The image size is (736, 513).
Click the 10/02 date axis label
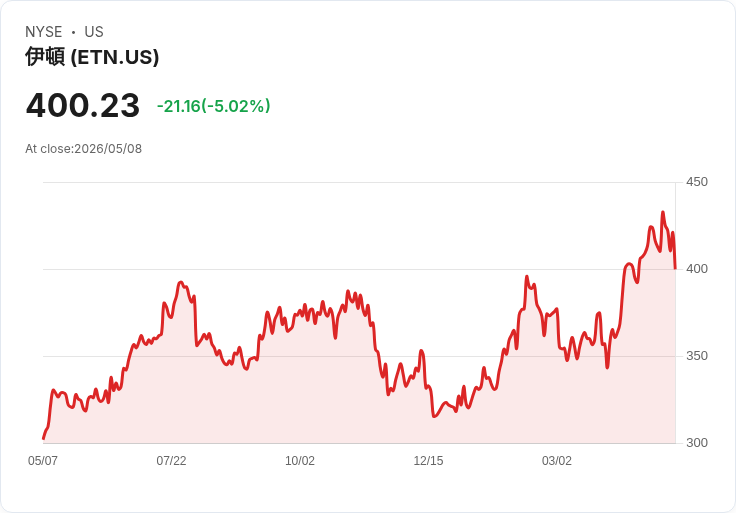tap(300, 460)
